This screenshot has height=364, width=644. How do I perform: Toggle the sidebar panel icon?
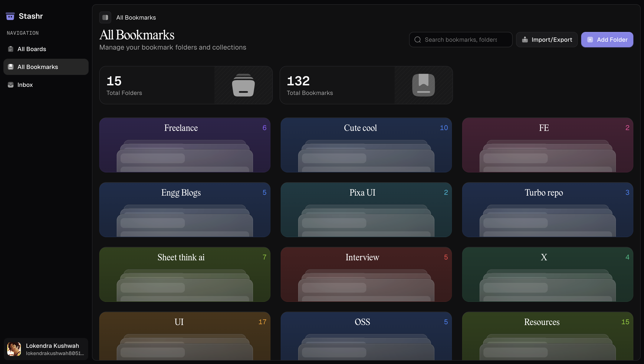(105, 17)
